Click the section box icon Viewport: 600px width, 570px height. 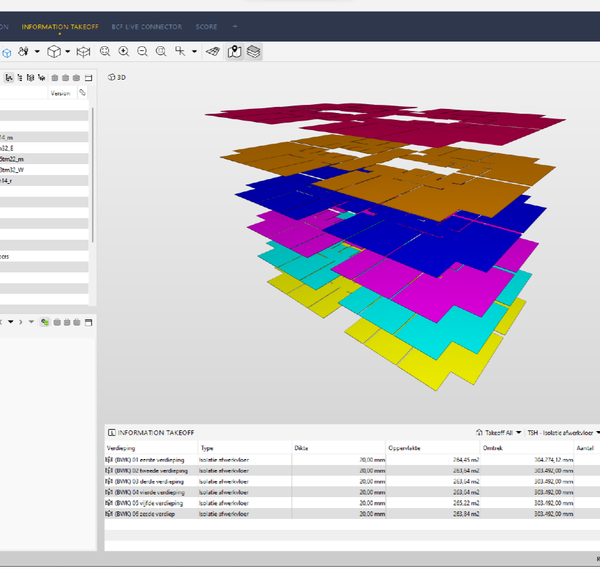tap(84, 51)
